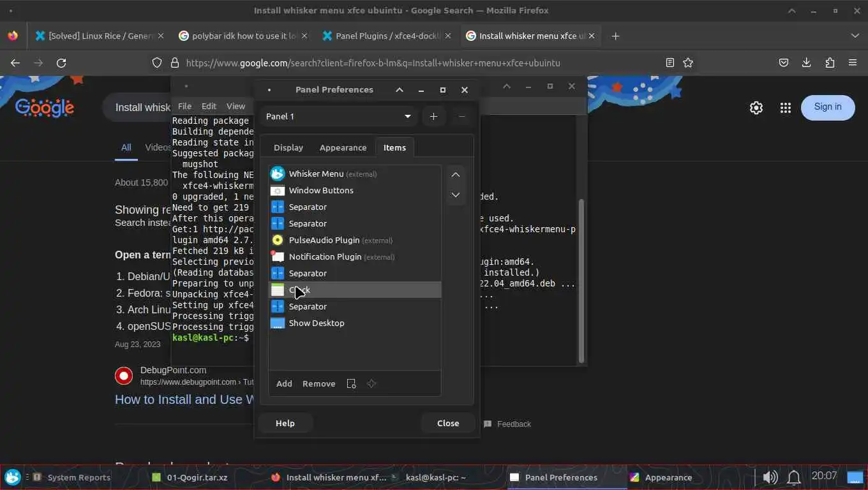Click the clock showing 20:07
Viewport: 868px width, 490px height.
click(x=824, y=476)
